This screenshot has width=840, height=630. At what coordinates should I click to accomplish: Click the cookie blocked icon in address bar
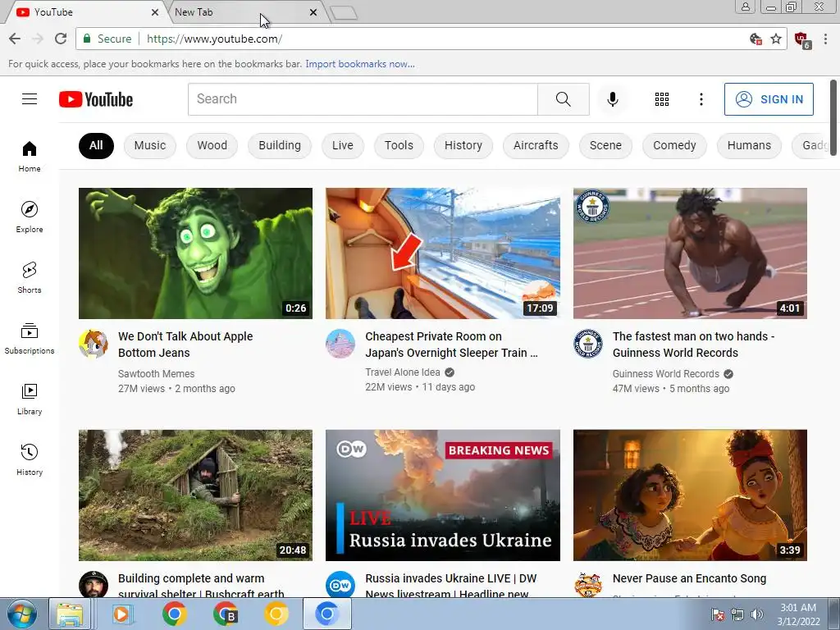tap(756, 39)
